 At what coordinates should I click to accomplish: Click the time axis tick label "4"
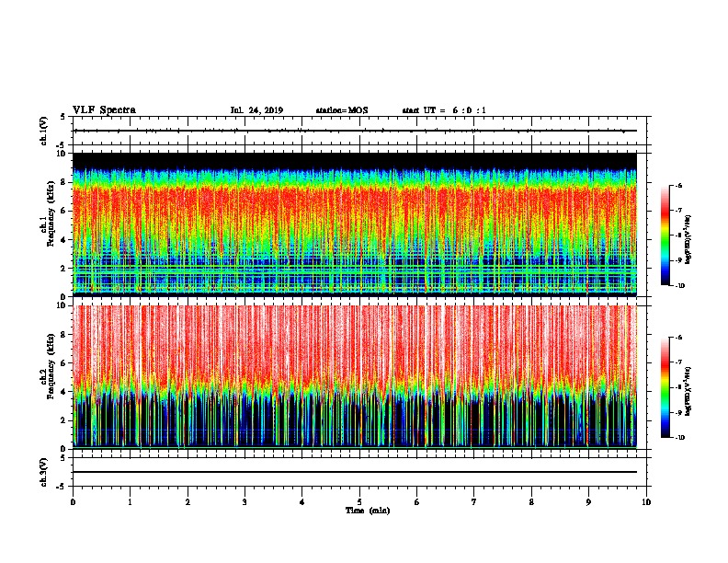(x=301, y=502)
